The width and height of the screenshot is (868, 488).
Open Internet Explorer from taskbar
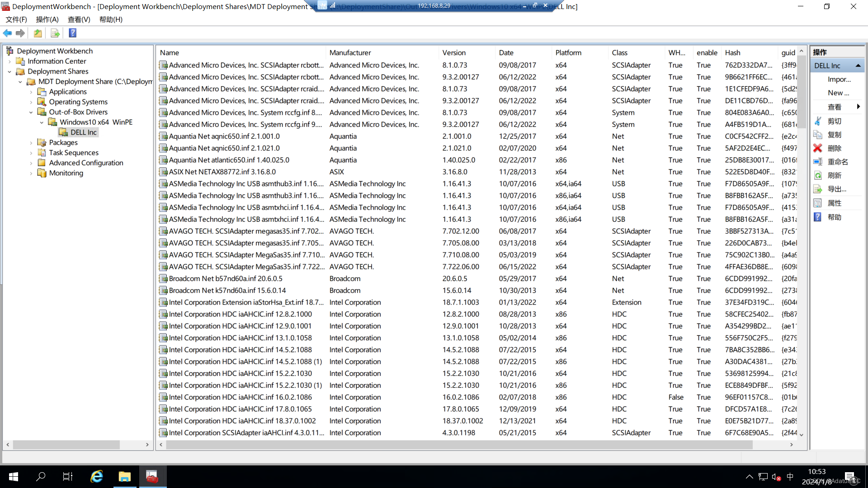pyautogui.click(x=96, y=476)
